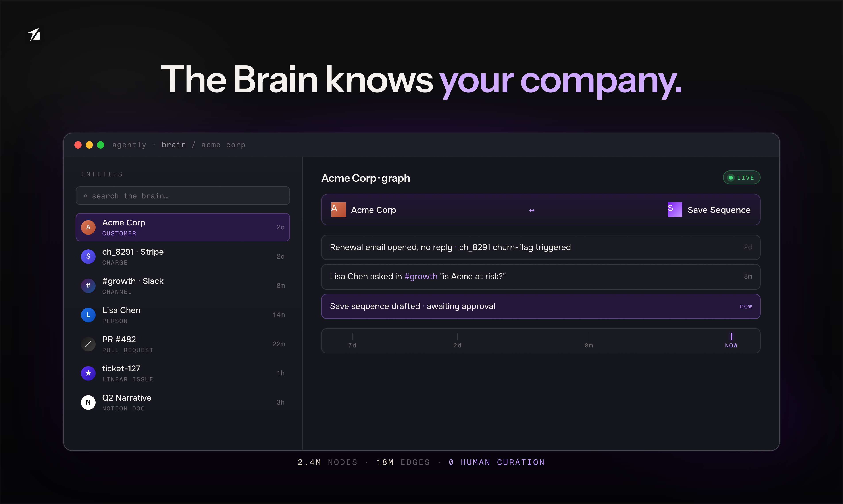Click the 1h timestamp on ticket-127 row
This screenshot has height=504, width=843.
pyautogui.click(x=281, y=373)
